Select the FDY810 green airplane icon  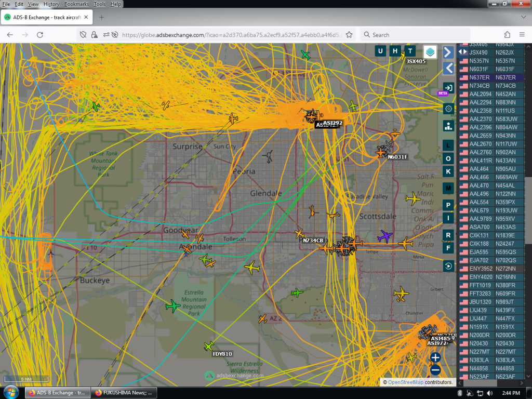click(x=209, y=346)
